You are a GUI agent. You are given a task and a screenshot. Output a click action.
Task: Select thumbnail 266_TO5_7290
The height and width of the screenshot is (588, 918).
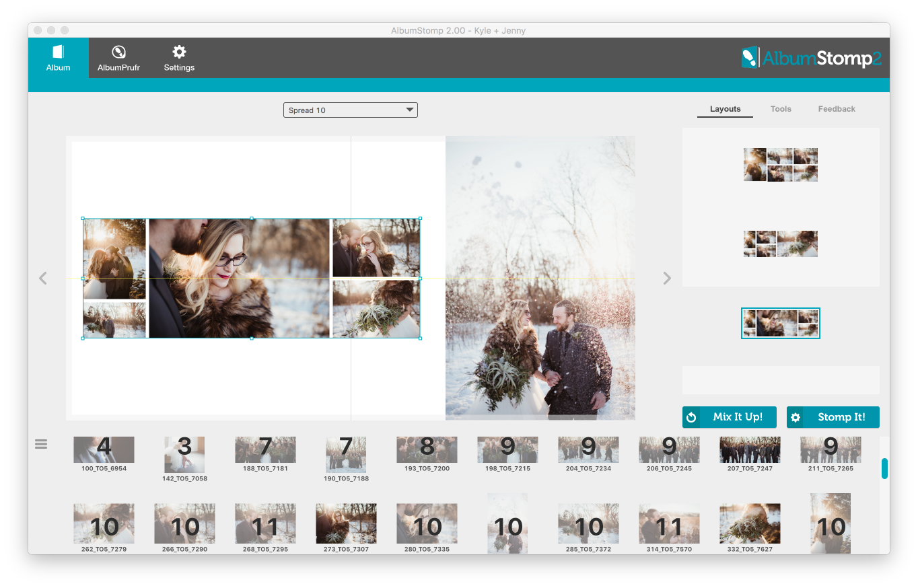[x=184, y=523]
